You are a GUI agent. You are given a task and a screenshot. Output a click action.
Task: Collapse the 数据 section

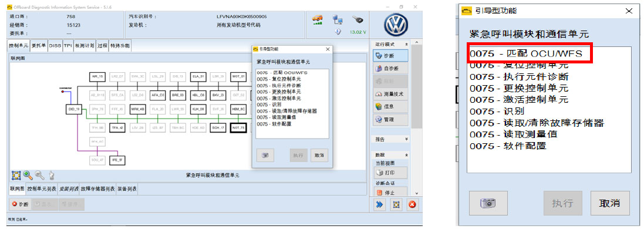coord(407,154)
